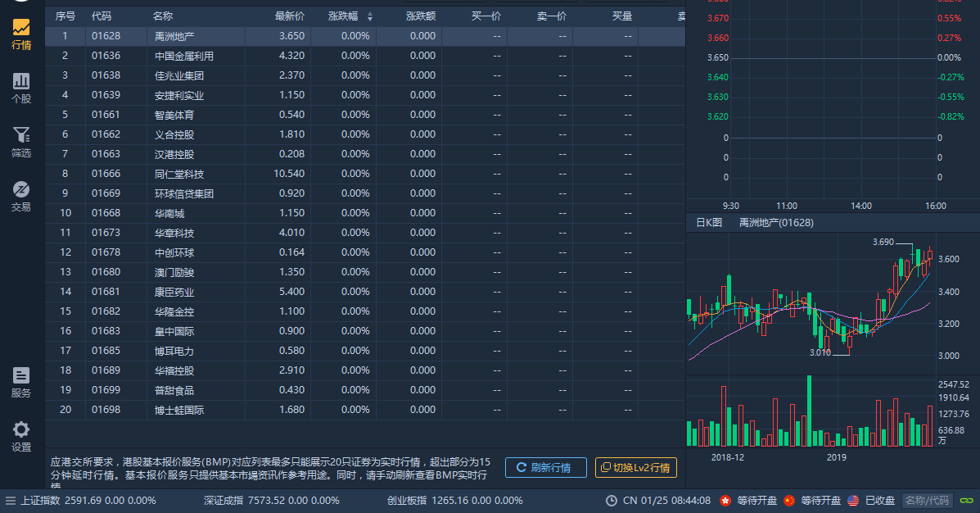Click the 上证指数 2591.69 index entry
Viewport: 980px width, 513px height.
88,501
